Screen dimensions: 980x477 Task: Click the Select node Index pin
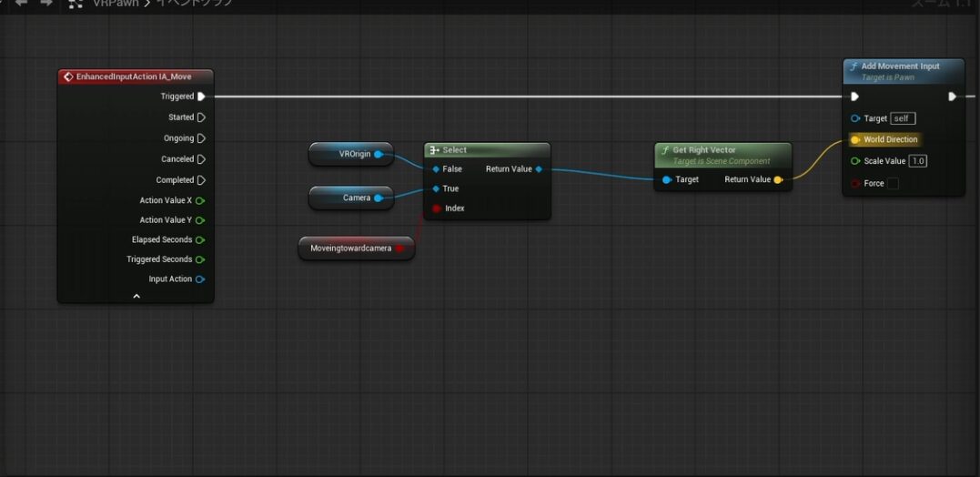436,208
